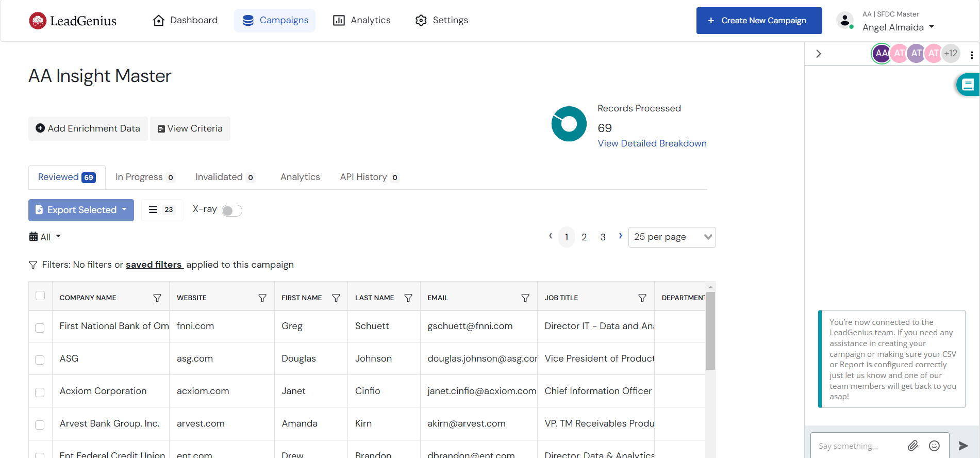This screenshot has height=458, width=980.
Task: Select the Reviewed tab
Action: click(x=67, y=177)
